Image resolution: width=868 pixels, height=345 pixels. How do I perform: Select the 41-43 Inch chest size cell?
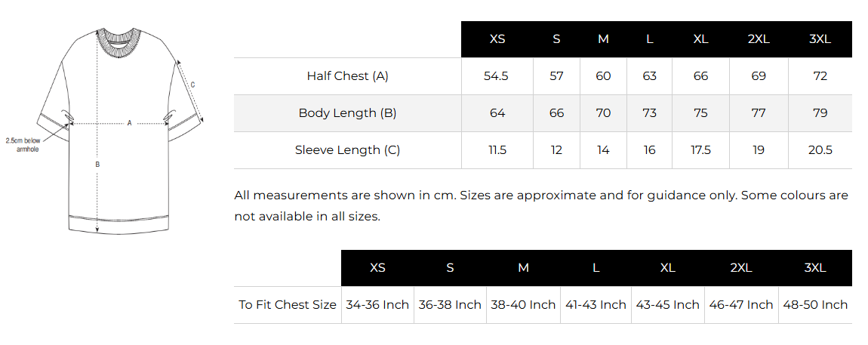click(x=596, y=305)
